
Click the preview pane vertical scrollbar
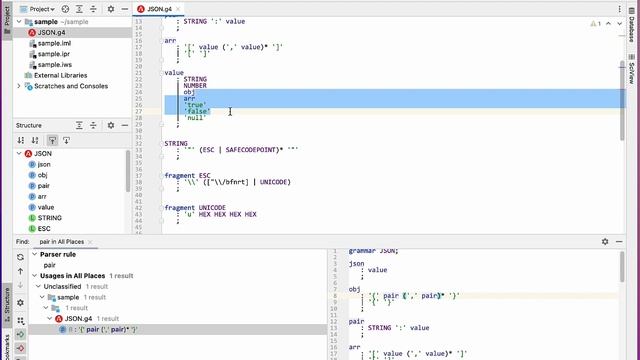(622, 266)
